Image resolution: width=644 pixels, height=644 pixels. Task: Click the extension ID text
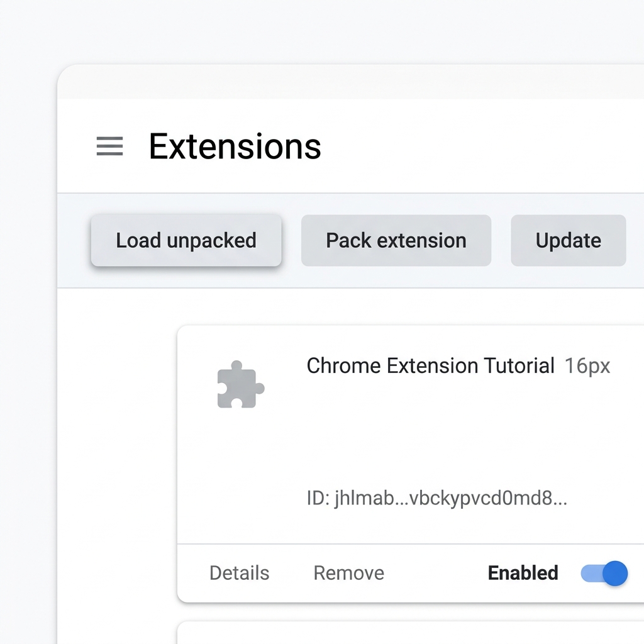[x=437, y=498]
